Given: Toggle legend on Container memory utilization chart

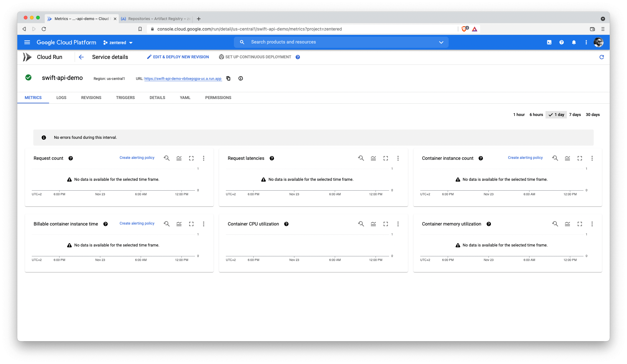Looking at the screenshot, I should click(x=567, y=224).
